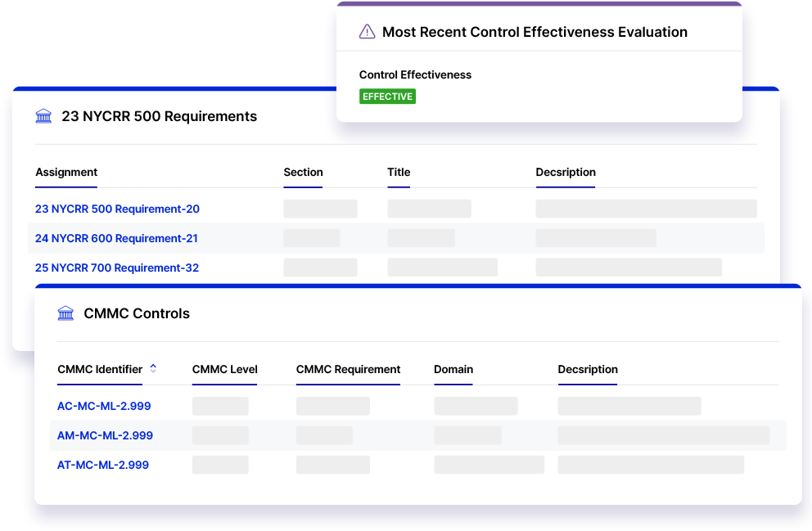
Task: Click the Title cell for Requirement-32 row
Action: pyautogui.click(x=442, y=268)
